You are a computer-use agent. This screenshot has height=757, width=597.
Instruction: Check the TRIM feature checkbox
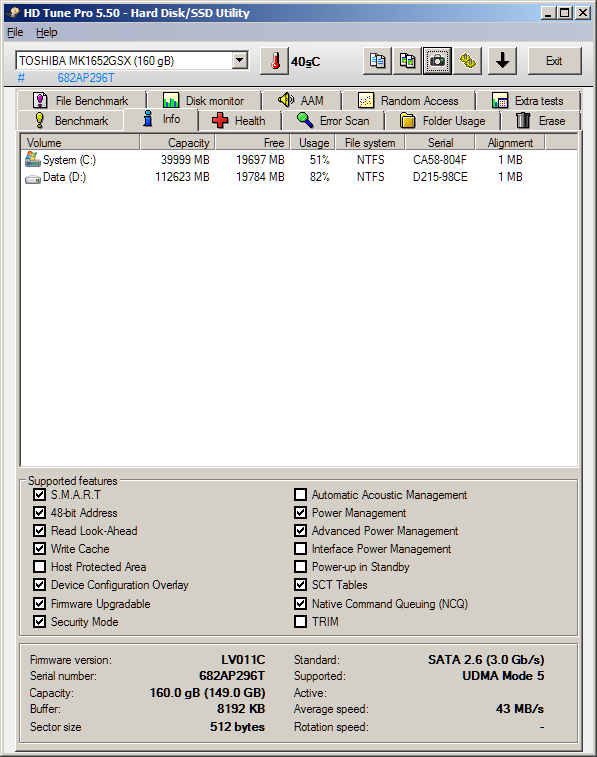300,621
